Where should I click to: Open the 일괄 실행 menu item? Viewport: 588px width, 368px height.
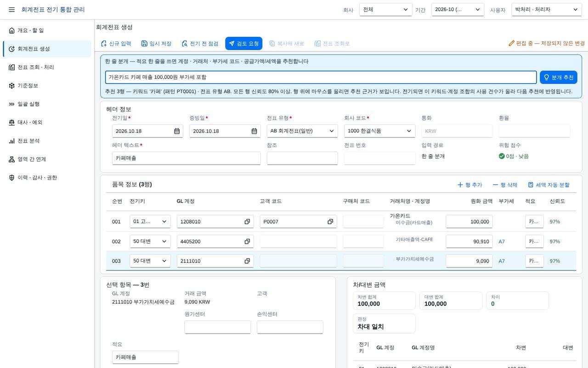tap(47, 104)
